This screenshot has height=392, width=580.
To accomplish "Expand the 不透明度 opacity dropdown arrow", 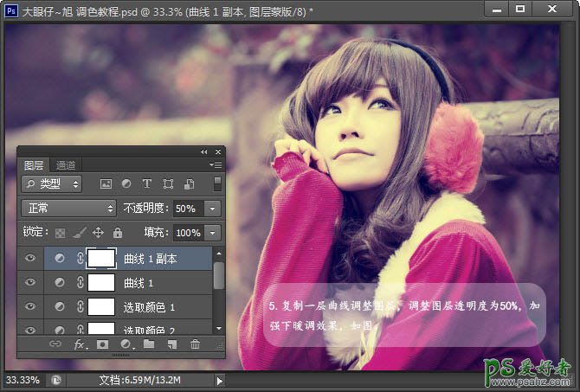I will tap(213, 209).
